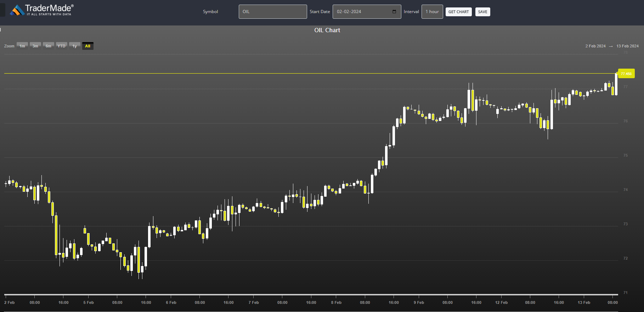
Task: Click the 8 Feb x-axis label
Action: click(336, 302)
